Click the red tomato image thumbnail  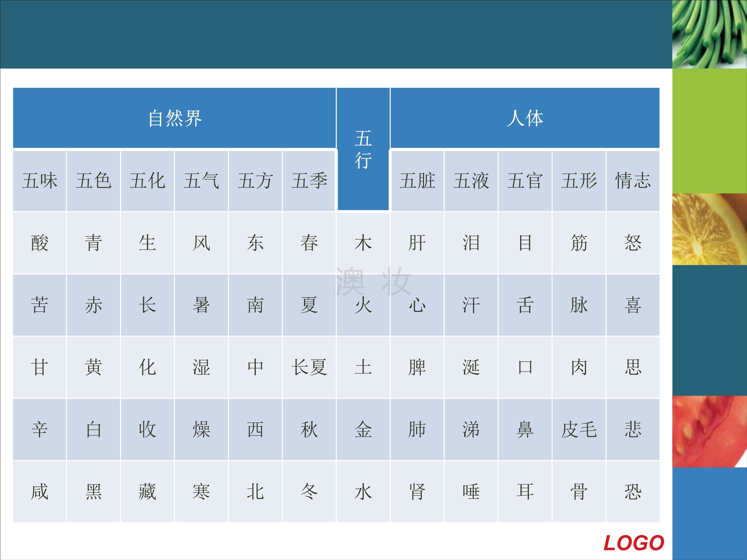[709, 431]
